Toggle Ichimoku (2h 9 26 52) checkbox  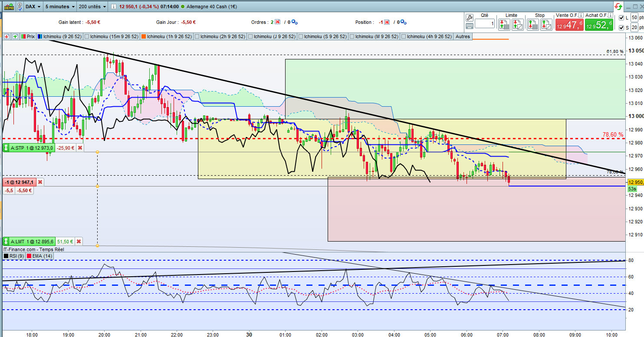pyautogui.click(x=197, y=37)
